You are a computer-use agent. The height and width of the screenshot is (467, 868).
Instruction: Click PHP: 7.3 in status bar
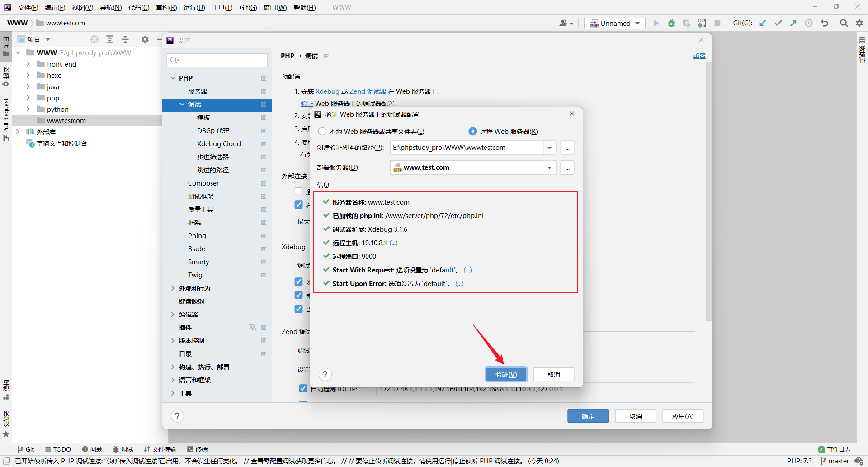[799, 461]
